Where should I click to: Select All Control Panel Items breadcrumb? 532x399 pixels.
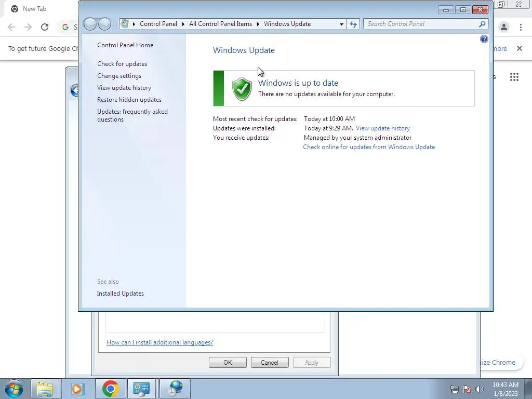(220, 24)
